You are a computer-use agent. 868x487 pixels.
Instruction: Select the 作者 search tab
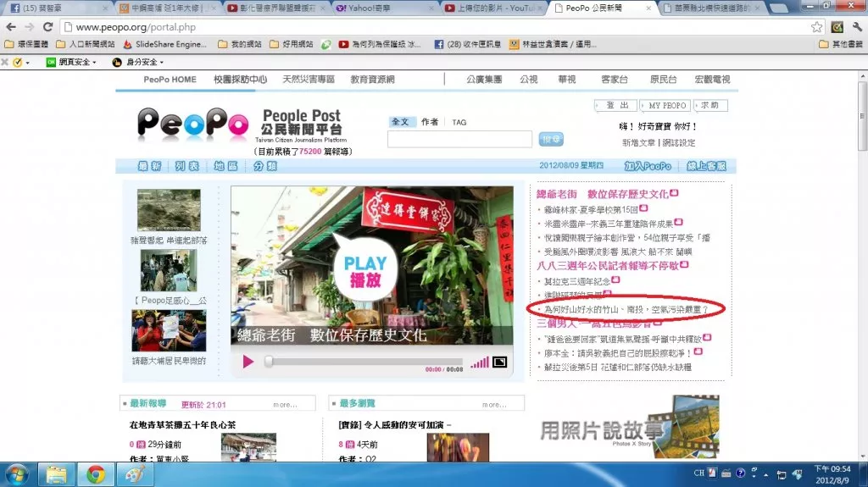coord(430,122)
